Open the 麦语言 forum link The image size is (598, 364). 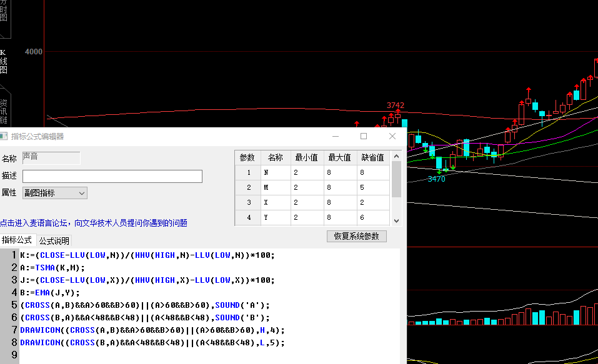click(94, 223)
